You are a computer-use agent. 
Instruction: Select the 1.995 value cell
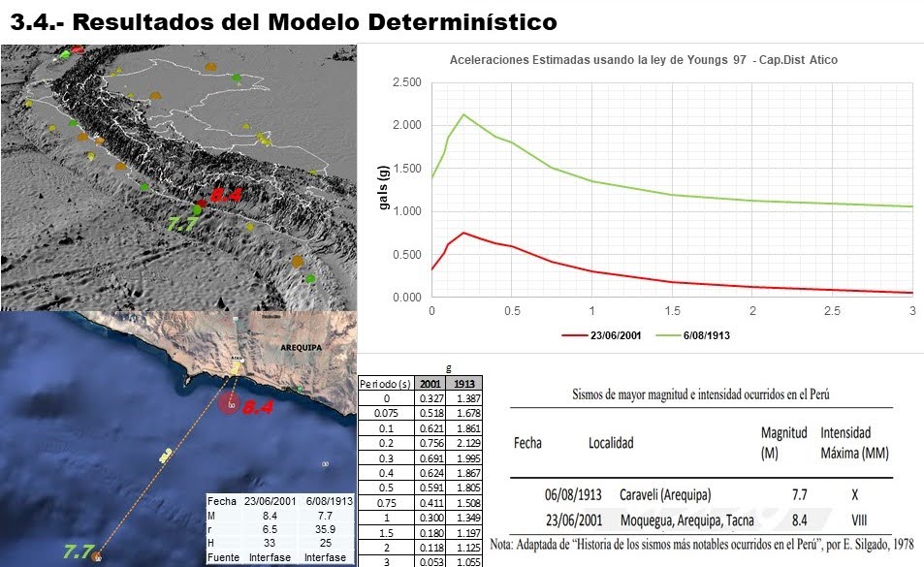[x=464, y=458]
